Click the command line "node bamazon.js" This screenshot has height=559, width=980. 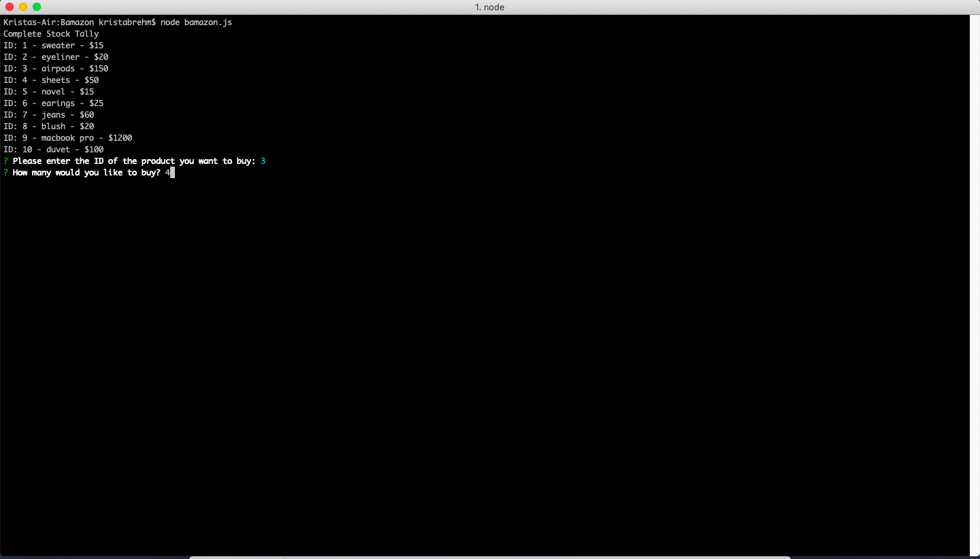(x=196, y=22)
